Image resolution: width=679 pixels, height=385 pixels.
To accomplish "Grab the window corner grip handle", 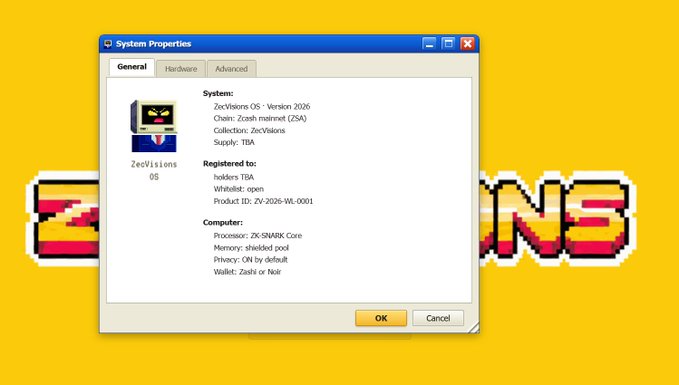I will pyautogui.click(x=473, y=328).
